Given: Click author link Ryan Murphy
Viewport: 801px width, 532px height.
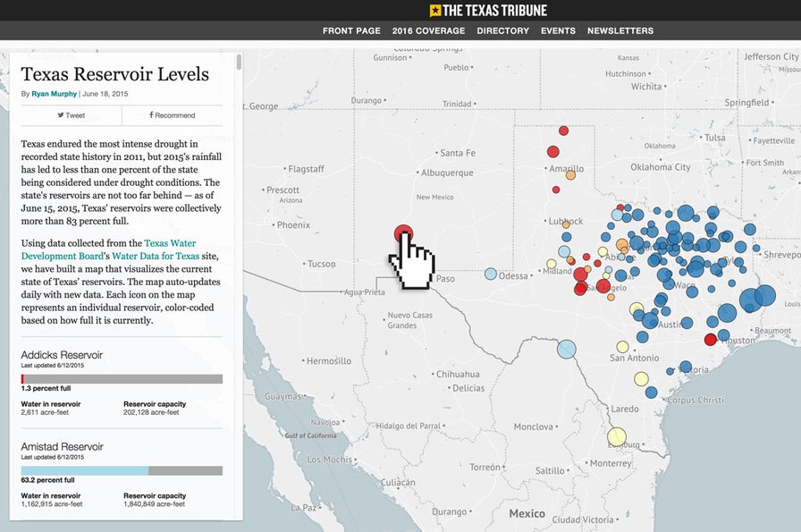Looking at the screenshot, I should point(55,94).
